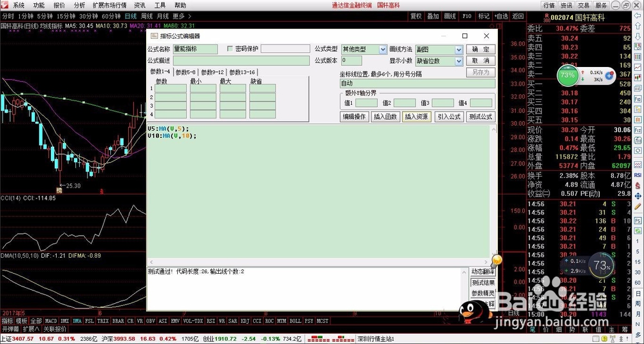Open the line chart icon in right sidebar
Image resolution: width=644 pixels, height=344 pixels.
coord(638,67)
